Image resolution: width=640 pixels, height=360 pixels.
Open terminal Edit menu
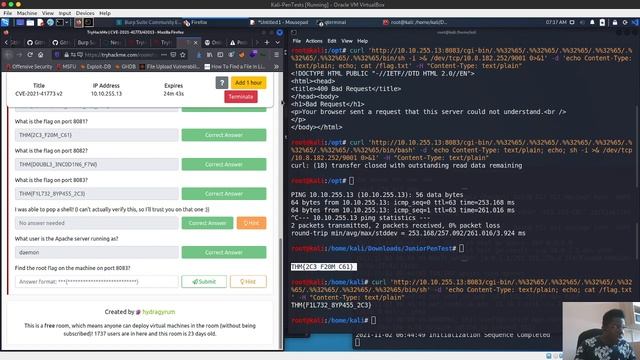[332, 41]
